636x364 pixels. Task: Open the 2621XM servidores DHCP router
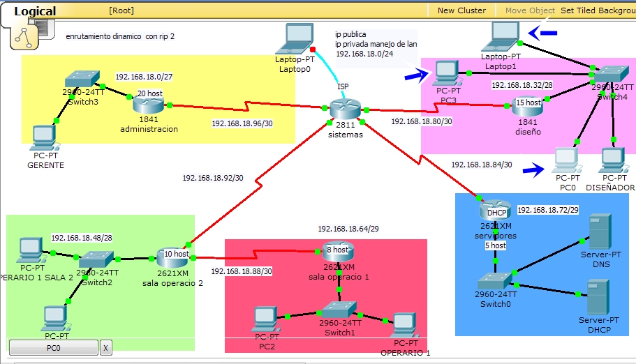tap(495, 211)
